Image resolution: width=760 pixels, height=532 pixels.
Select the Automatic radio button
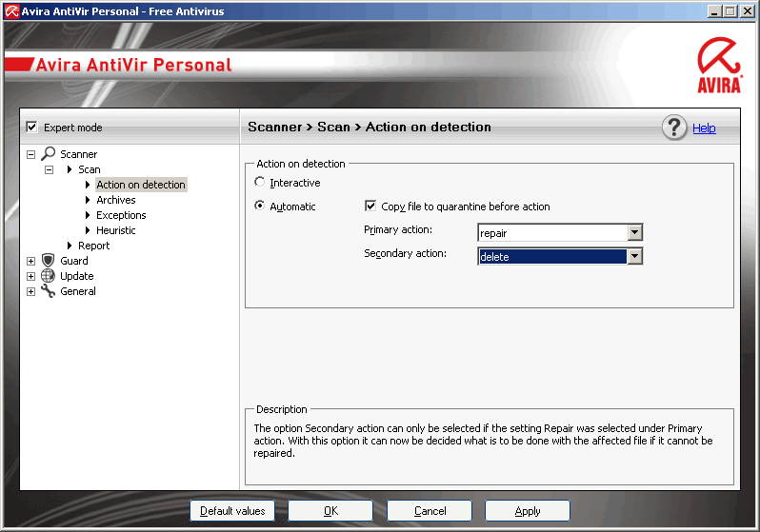pyautogui.click(x=260, y=207)
